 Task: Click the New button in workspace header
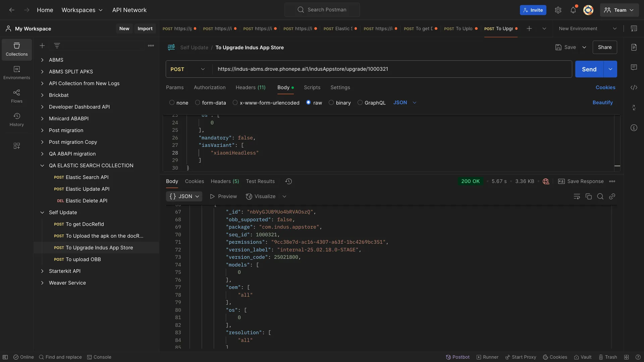124,29
